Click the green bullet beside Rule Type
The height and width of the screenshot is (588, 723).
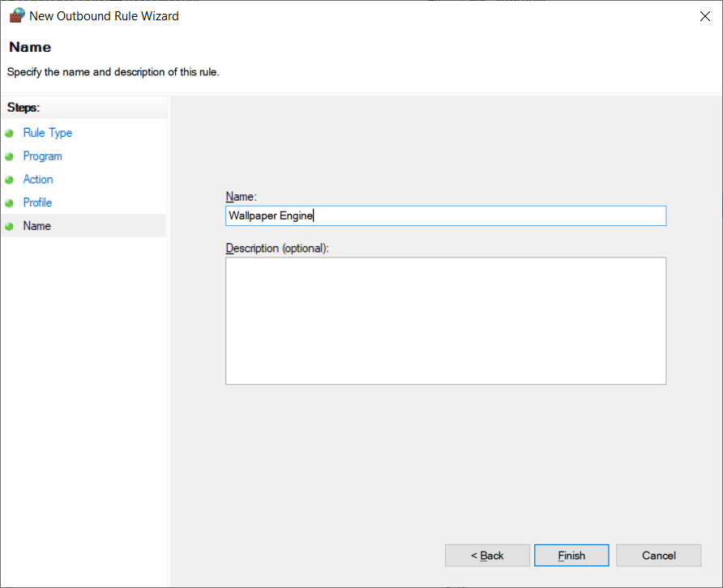pos(10,134)
